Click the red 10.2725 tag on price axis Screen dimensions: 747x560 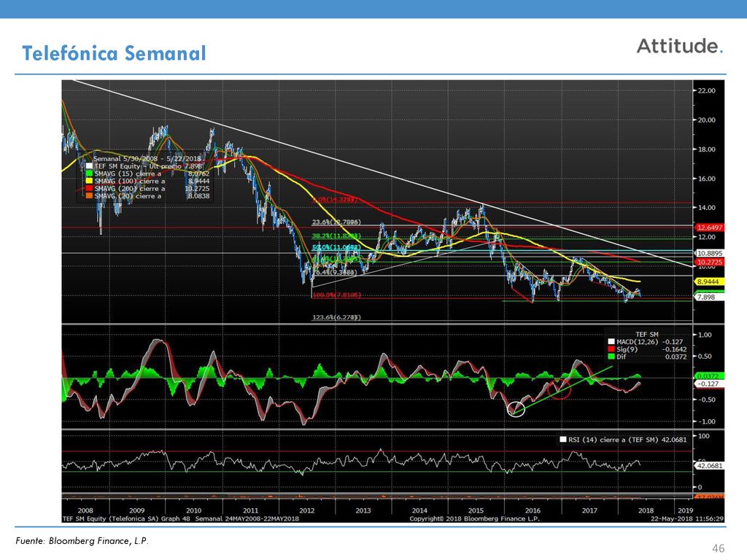710,262
